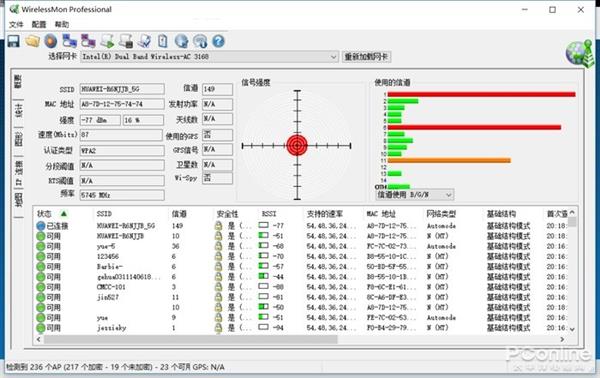This screenshot has width=600, height=378.
Task: Open help via blue question mark icon
Action: click(x=218, y=41)
